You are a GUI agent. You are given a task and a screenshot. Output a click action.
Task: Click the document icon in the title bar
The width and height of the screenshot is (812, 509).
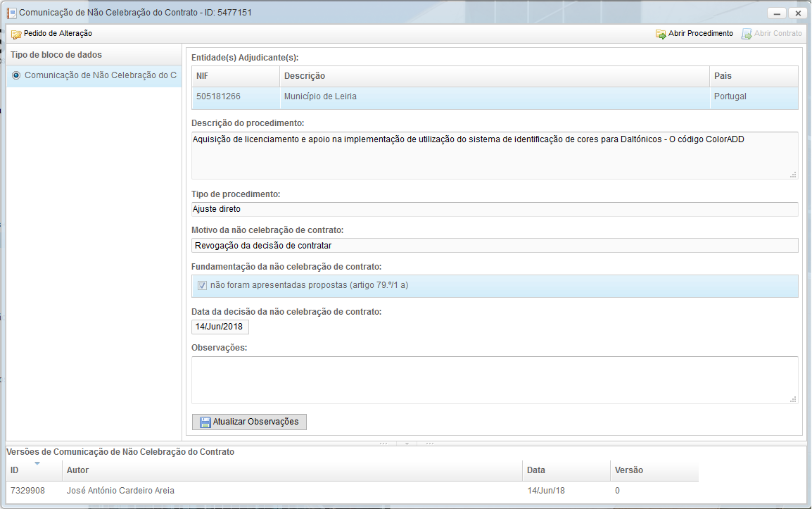click(x=11, y=13)
